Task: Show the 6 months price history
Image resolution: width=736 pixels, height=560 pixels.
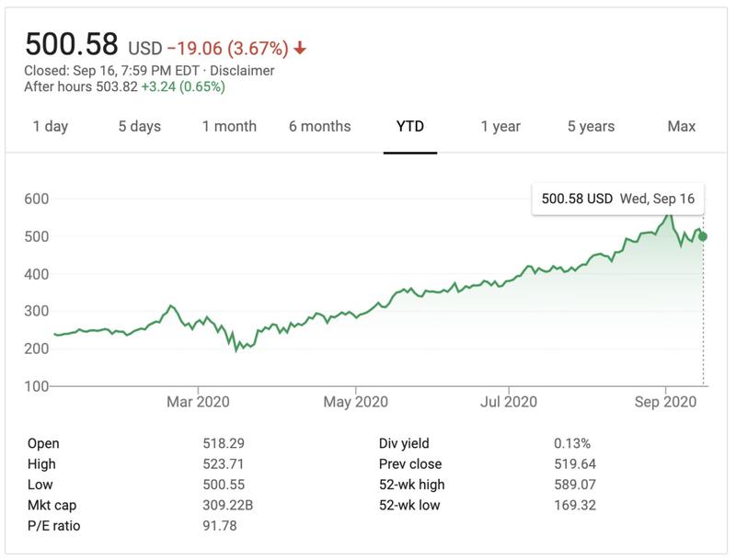Action: click(x=319, y=127)
